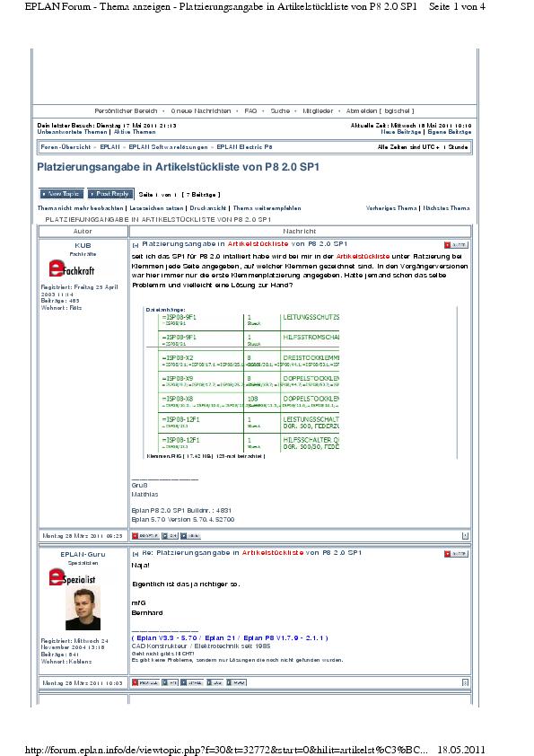534x756 pixels.
Task: Click the post icon before KUB's post title
Action: [136, 245]
